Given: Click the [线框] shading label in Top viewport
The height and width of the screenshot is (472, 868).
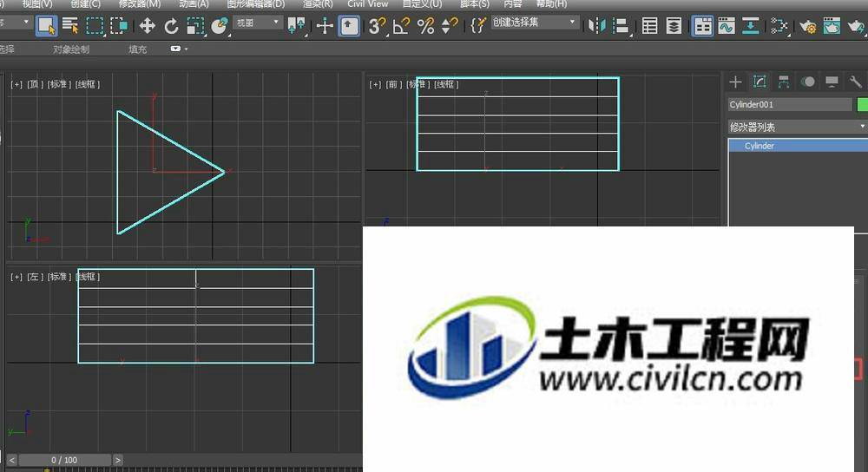Looking at the screenshot, I should coord(88,84).
